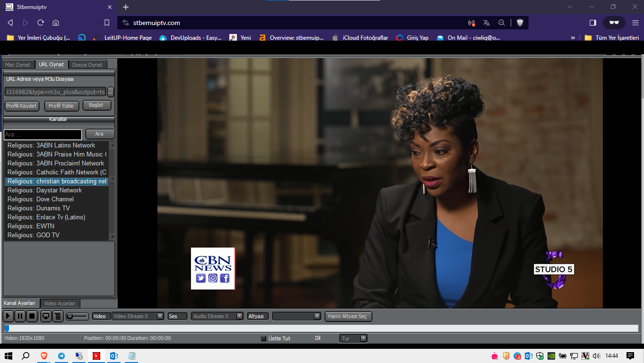Select the EWTN channel
Viewport: 644px width, 363px height.
pyautogui.click(x=57, y=226)
